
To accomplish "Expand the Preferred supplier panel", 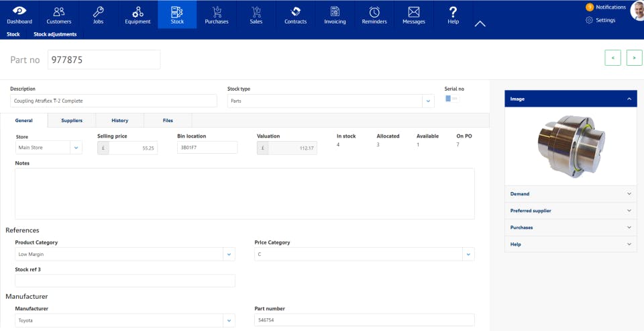I will tap(570, 211).
